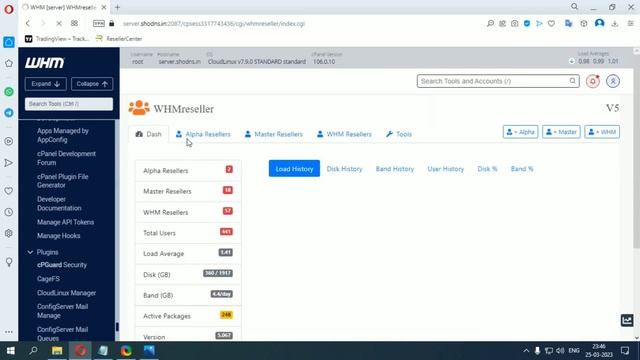Open the TradingView bookmark

tap(57, 39)
